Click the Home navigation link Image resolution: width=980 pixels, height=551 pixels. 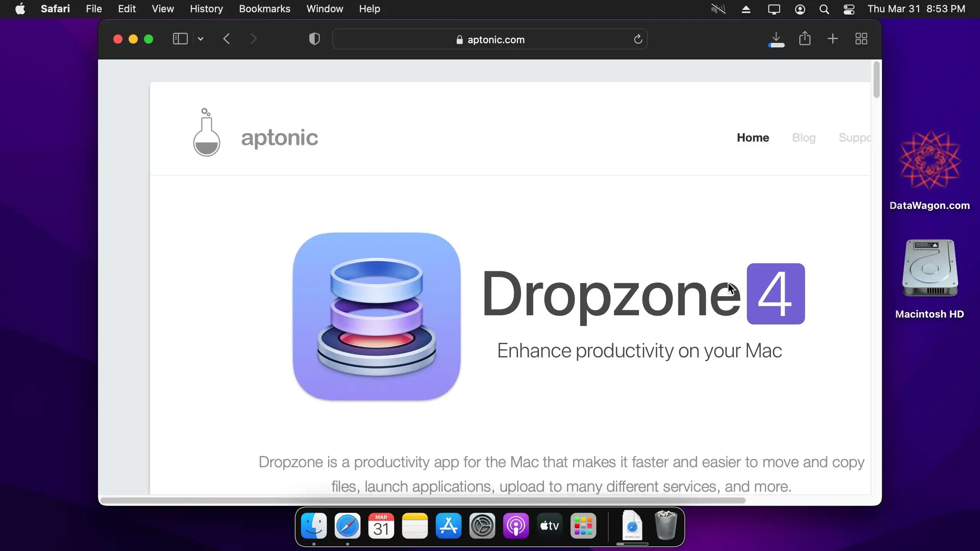(x=753, y=137)
